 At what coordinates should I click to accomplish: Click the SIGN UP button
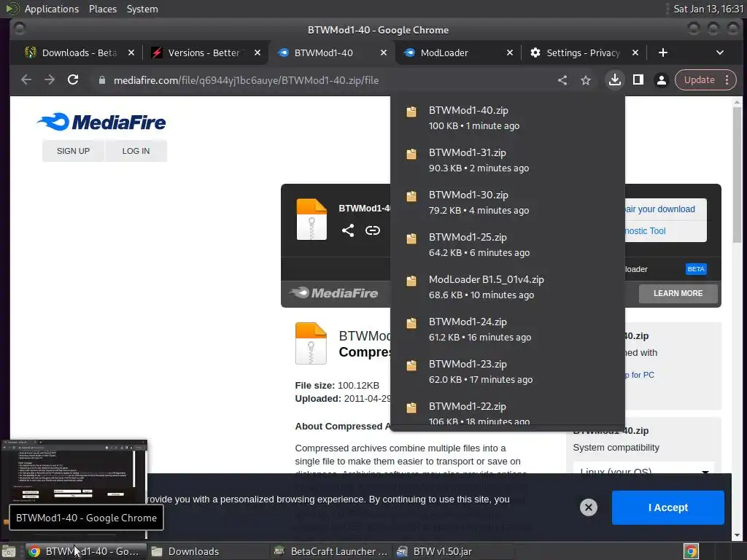click(74, 151)
